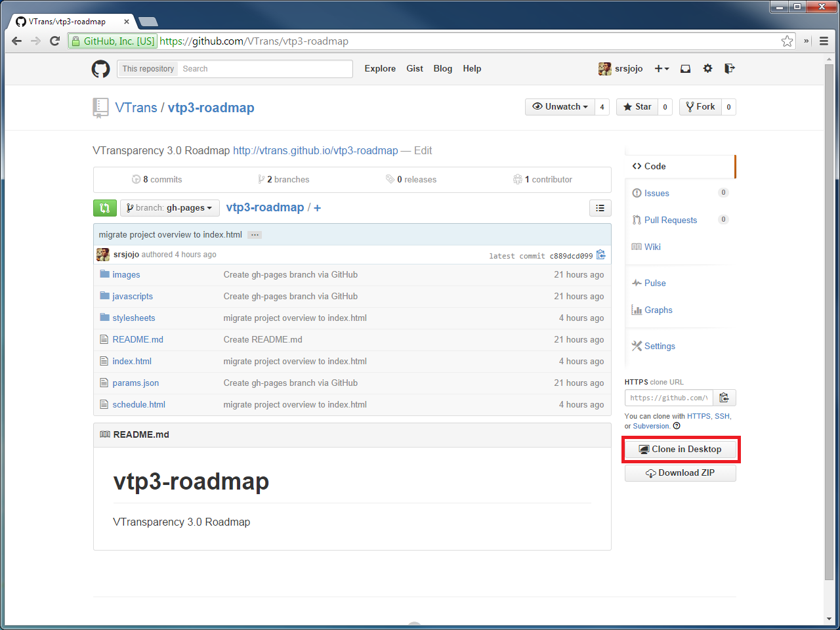View the 1 contributor
This screenshot has height=630, width=840.
coord(543,179)
